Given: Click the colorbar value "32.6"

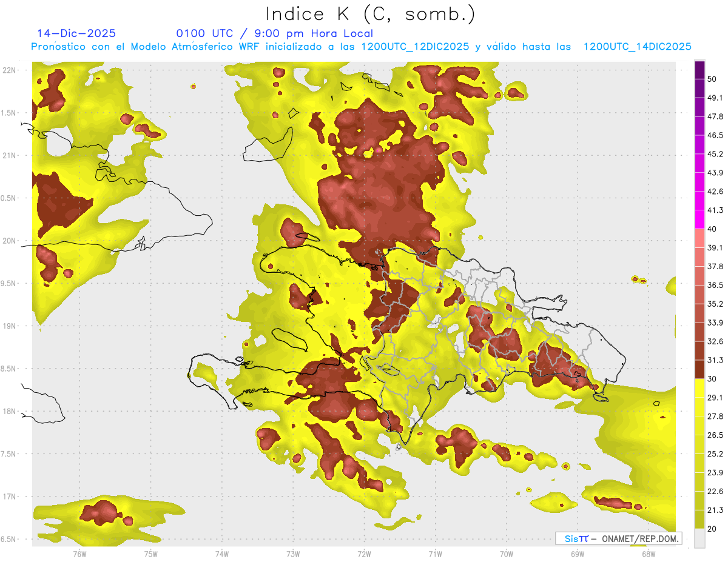Looking at the screenshot, I should 715,341.
